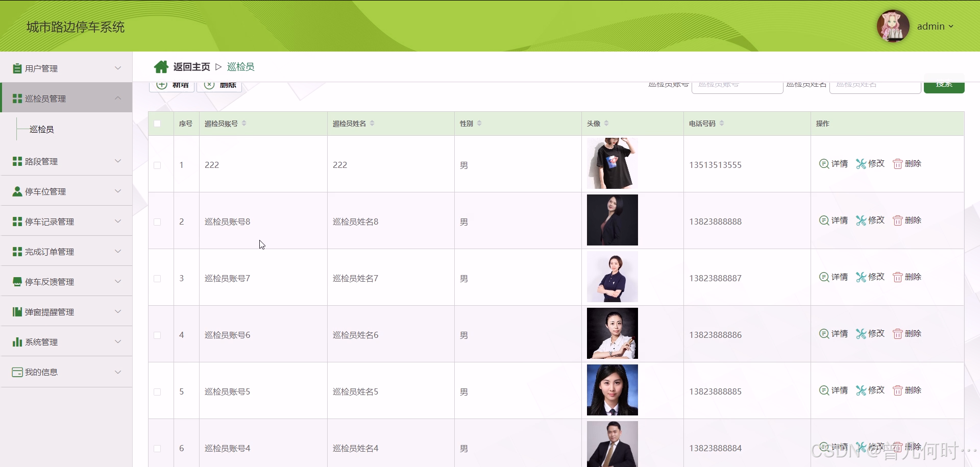Click the trash delete icon for 巡检员账号7

click(x=898, y=277)
